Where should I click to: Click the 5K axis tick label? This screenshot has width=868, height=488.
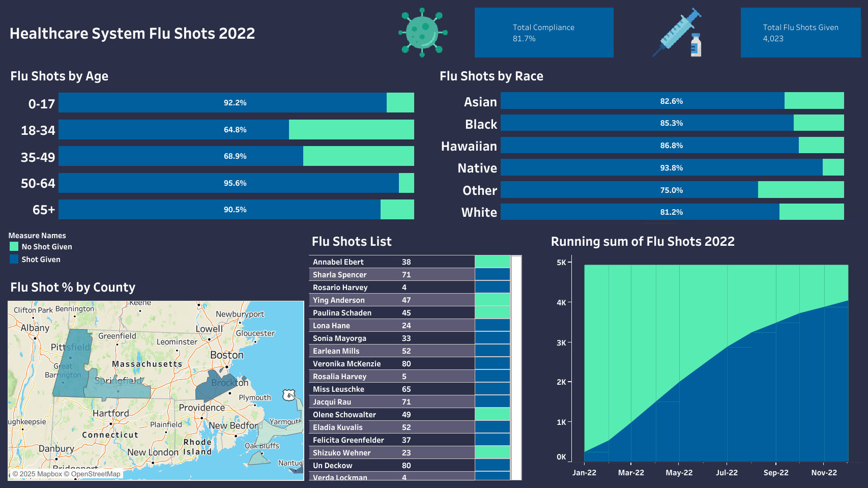(x=561, y=262)
